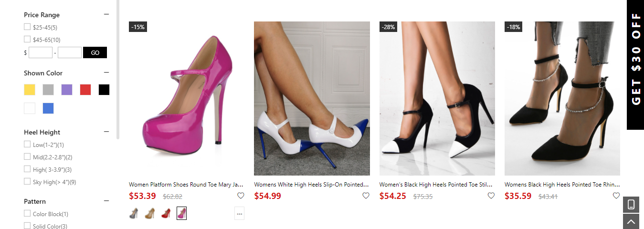Collapse the Price Range filter section
644x229 pixels.
pyautogui.click(x=106, y=14)
